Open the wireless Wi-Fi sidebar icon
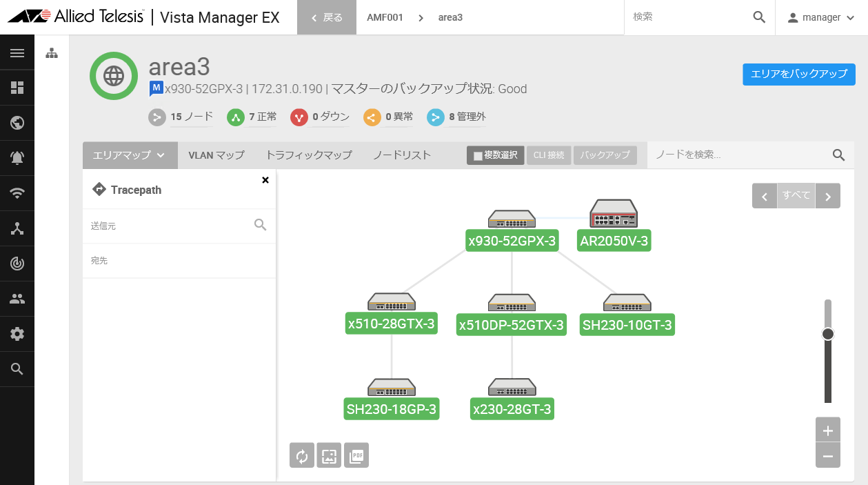 pos(17,193)
